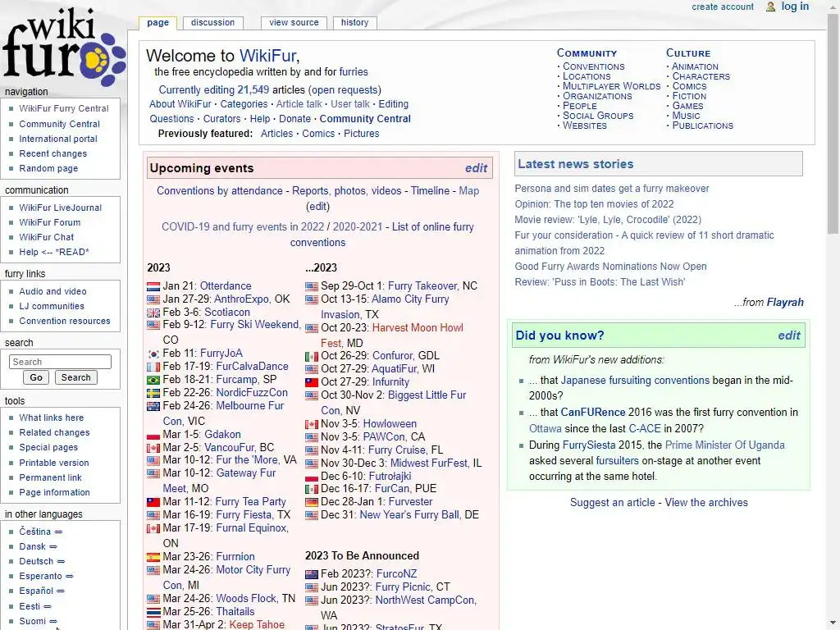The height and width of the screenshot is (630, 840).
Task: Click the log in link
Action: pos(795,7)
